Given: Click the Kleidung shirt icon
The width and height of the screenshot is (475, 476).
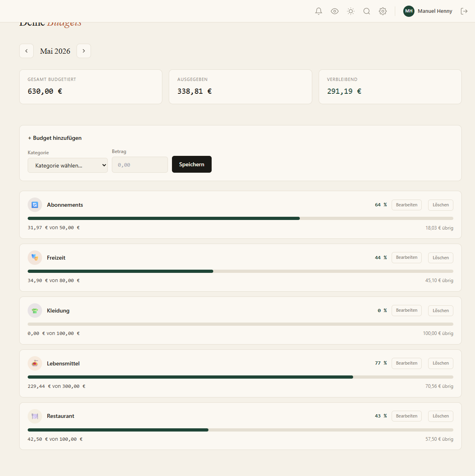Looking at the screenshot, I should click(35, 311).
